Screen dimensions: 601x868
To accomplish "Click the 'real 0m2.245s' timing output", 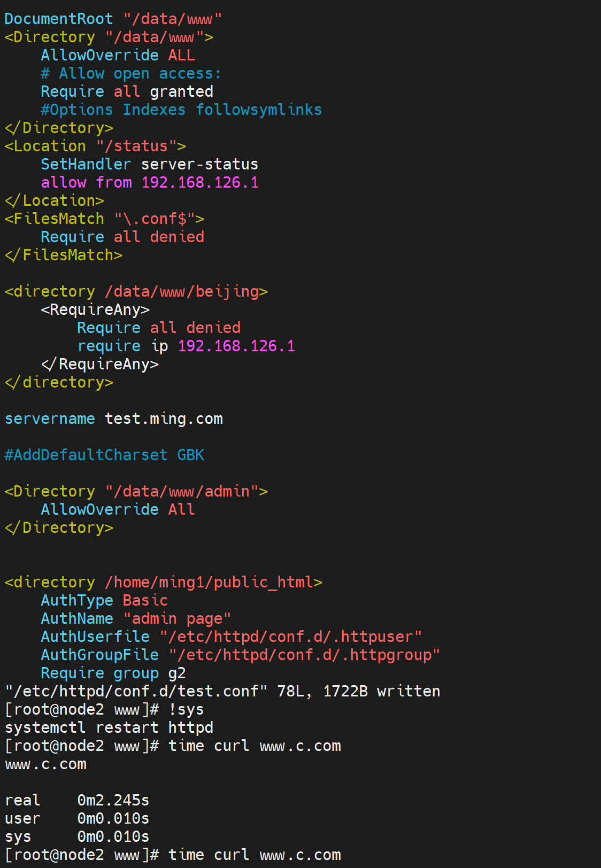I will [77, 801].
